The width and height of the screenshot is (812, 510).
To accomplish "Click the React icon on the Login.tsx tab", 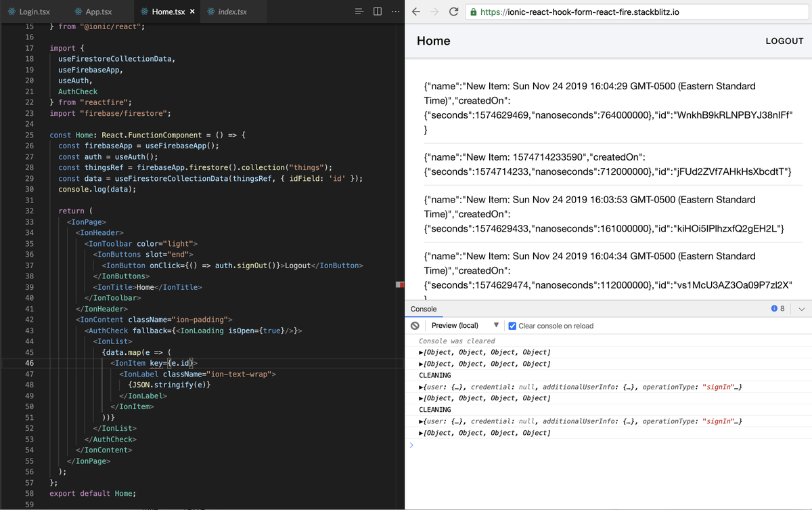I will pos(12,12).
